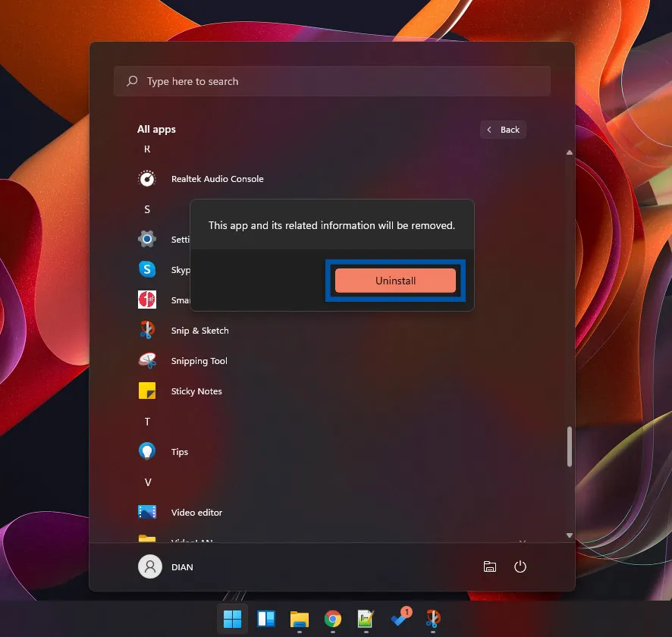Open the Settings app from the list
The image size is (672, 637).
(182, 239)
